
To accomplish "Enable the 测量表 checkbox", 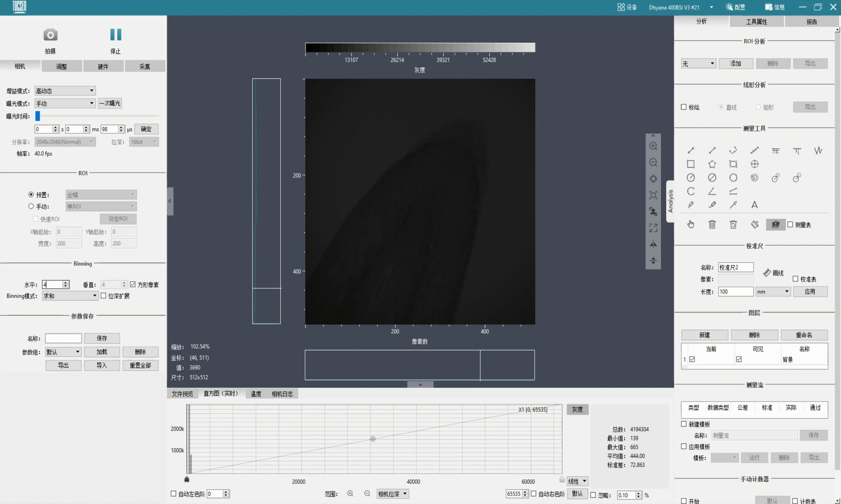I will click(x=790, y=224).
